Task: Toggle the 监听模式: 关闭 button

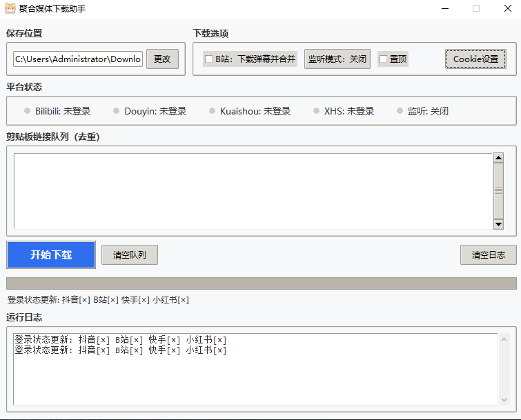Action: tap(337, 59)
